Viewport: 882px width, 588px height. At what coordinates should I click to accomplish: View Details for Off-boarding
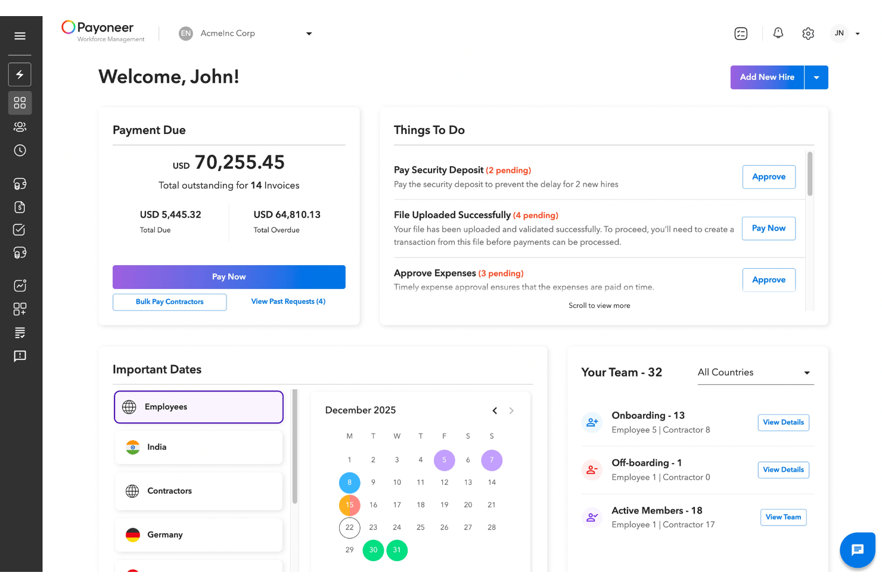[x=783, y=470]
